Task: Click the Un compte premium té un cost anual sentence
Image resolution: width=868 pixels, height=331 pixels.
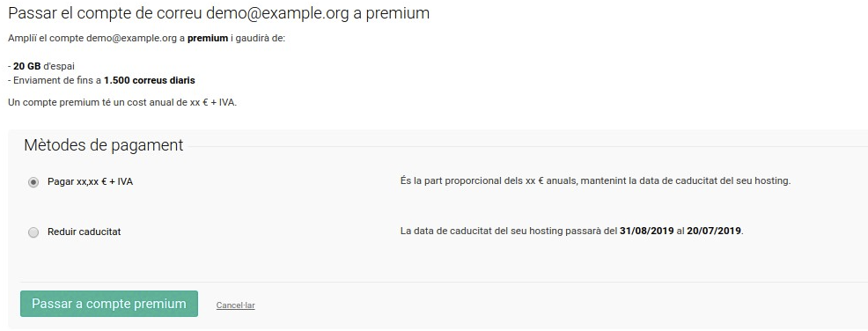Action: tap(122, 103)
